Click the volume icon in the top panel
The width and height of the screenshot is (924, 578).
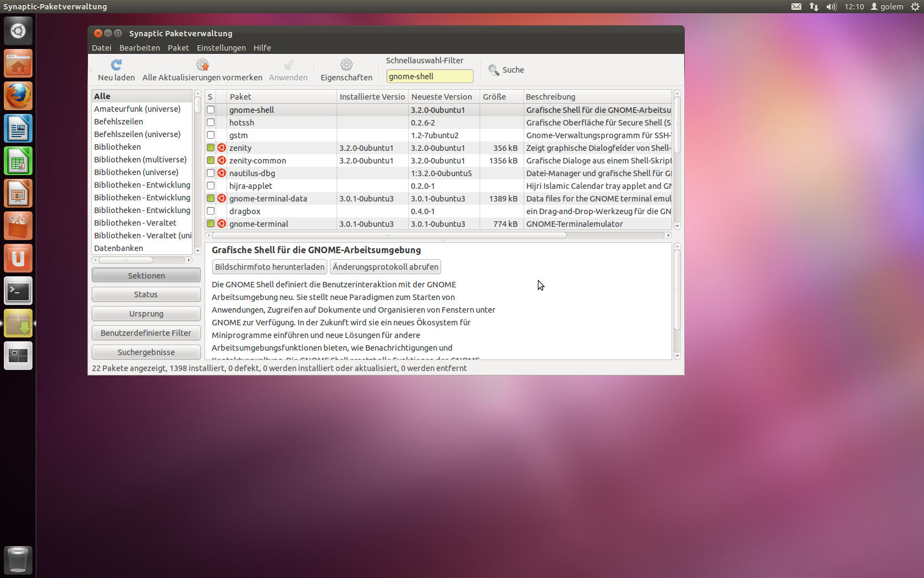click(831, 7)
